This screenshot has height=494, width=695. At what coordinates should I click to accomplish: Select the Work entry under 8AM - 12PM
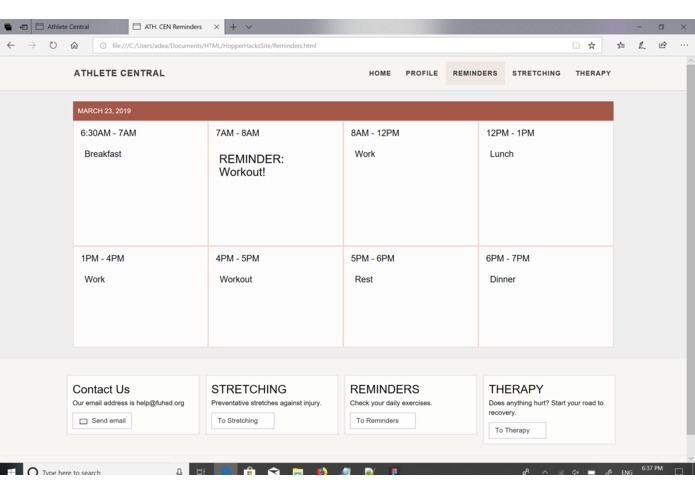click(365, 154)
